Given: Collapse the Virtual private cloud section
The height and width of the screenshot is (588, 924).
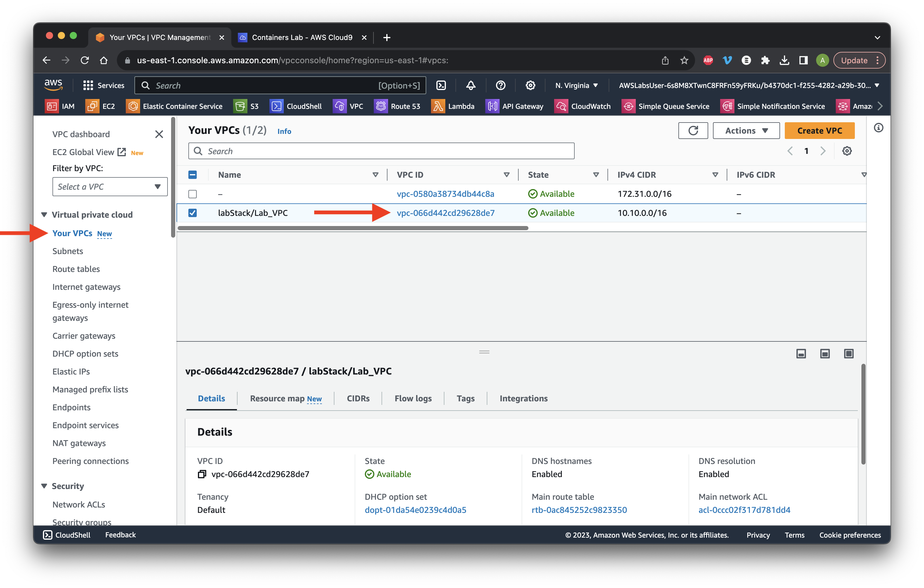Looking at the screenshot, I should pos(44,215).
